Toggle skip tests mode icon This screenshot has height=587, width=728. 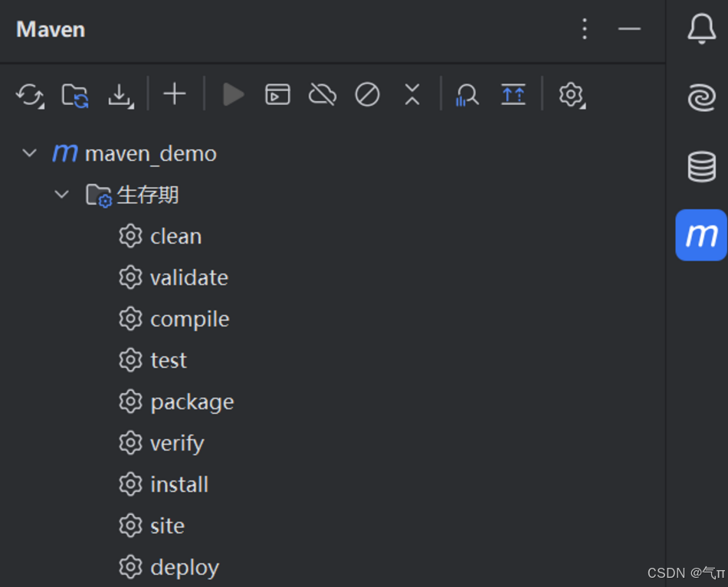(367, 95)
